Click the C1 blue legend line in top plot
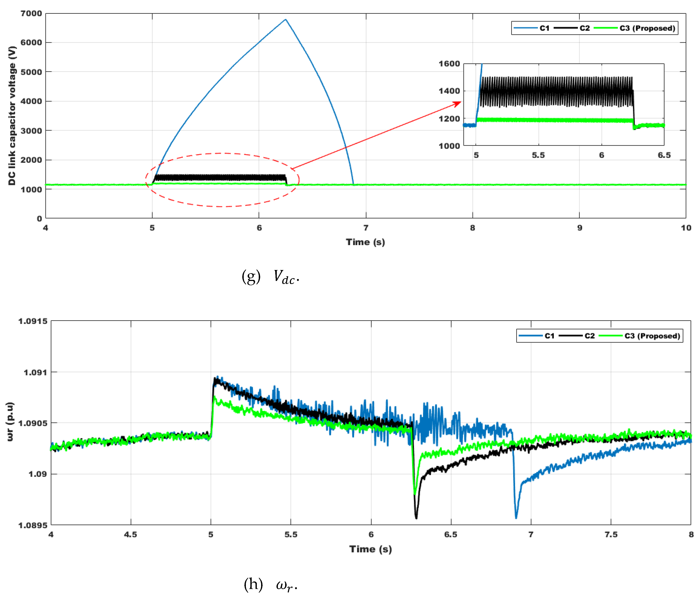The image size is (700, 598). [x=525, y=28]
